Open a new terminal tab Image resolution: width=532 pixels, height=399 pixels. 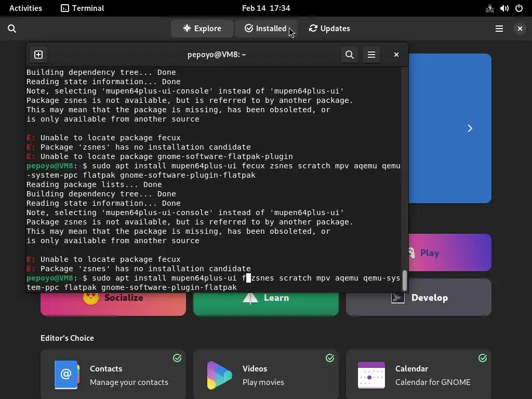point(38,55)
